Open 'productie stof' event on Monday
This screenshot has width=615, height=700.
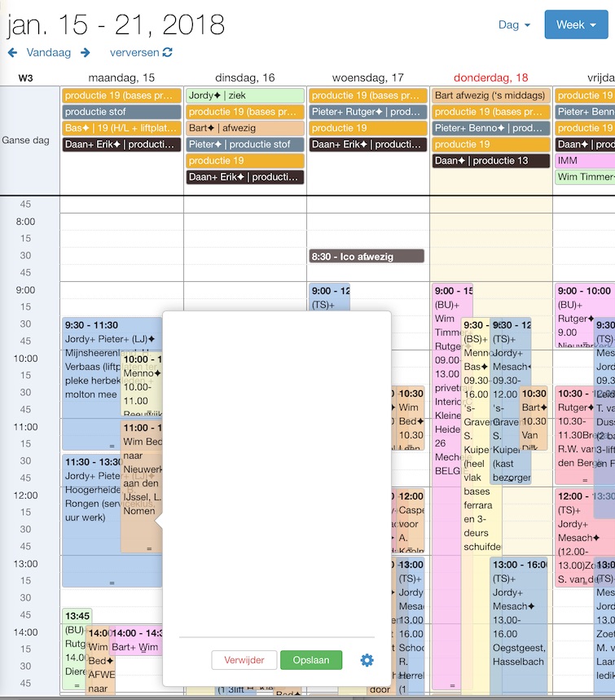point(122,112)
